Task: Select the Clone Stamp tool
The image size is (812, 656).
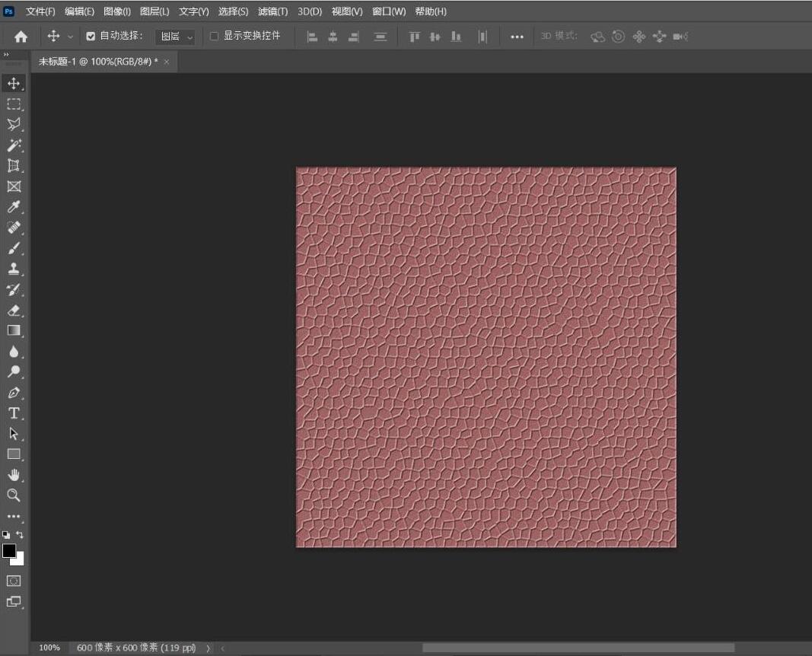Action: pyautogui.click(x=14, y=269)
